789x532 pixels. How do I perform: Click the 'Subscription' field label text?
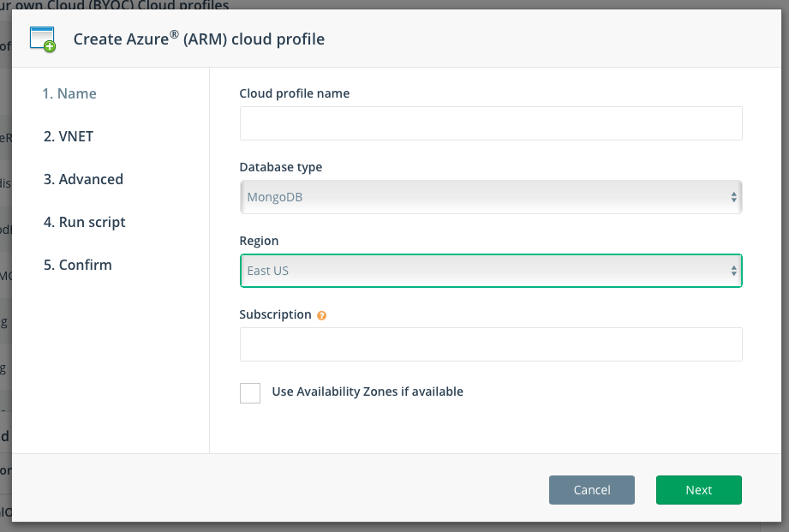click(x=275, y=314)
